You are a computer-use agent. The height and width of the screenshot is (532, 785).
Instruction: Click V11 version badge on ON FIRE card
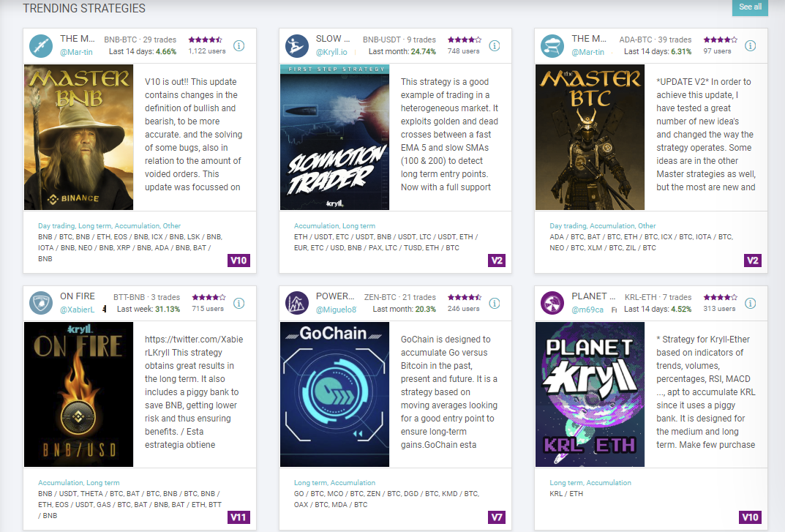tap(238, 517)
